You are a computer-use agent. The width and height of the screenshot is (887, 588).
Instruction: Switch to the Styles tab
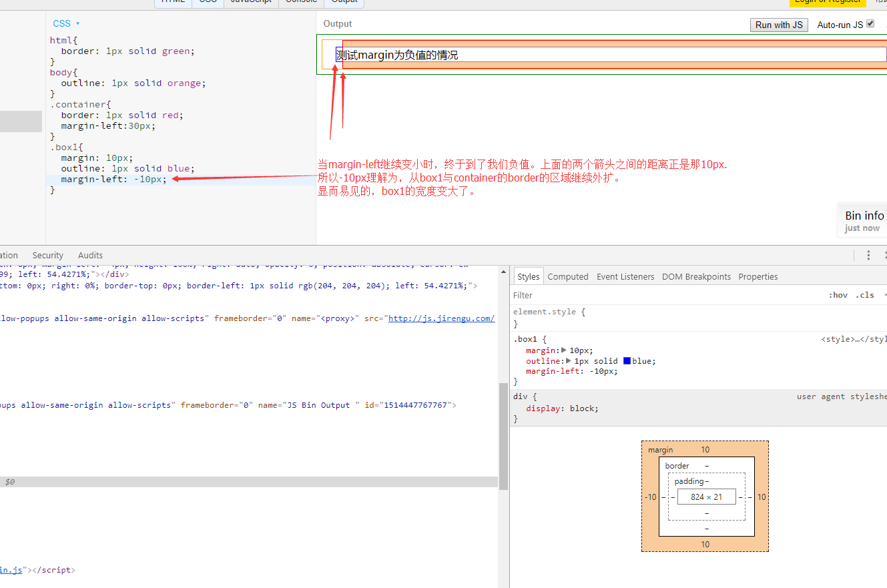[x=528, y=276]
